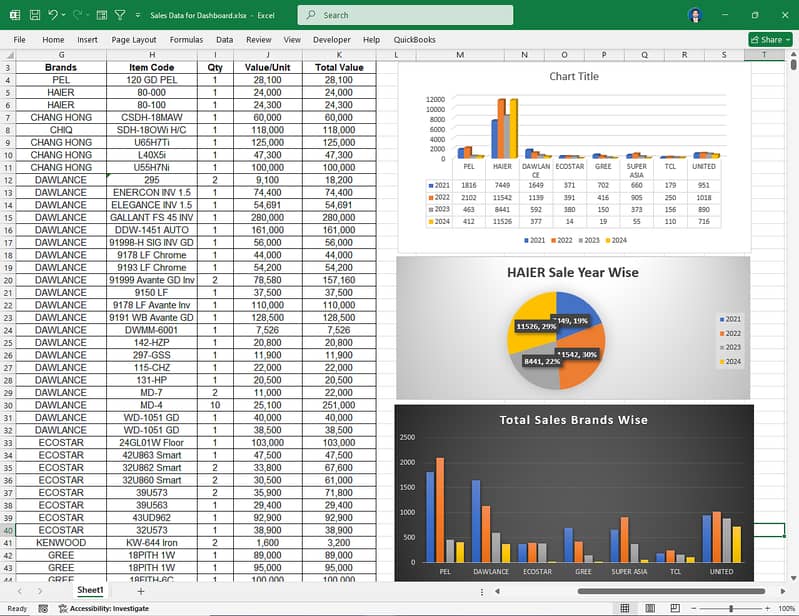Click the 251,000 total value cell
The width and height of the screenshot is (799, 616).
click(x=339, y=405)
